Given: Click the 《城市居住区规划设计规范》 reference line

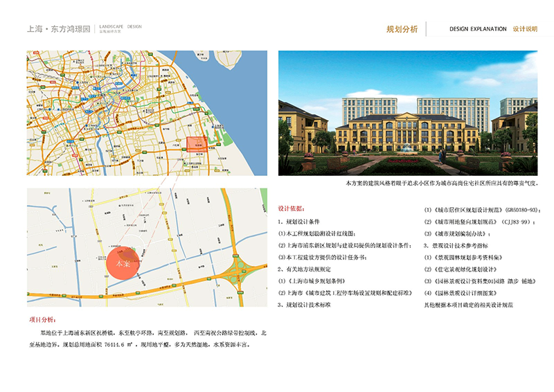Looking at the screenshot, I should coord(478,208).
